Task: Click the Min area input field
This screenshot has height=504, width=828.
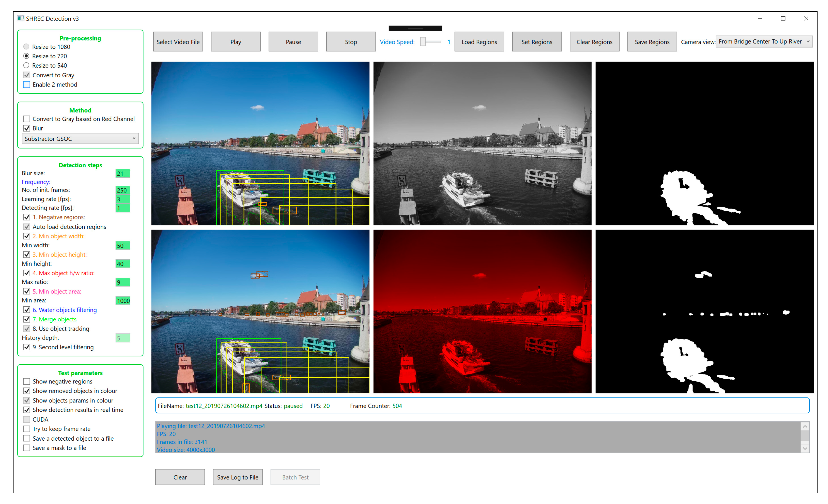Action: click(123, 300)
